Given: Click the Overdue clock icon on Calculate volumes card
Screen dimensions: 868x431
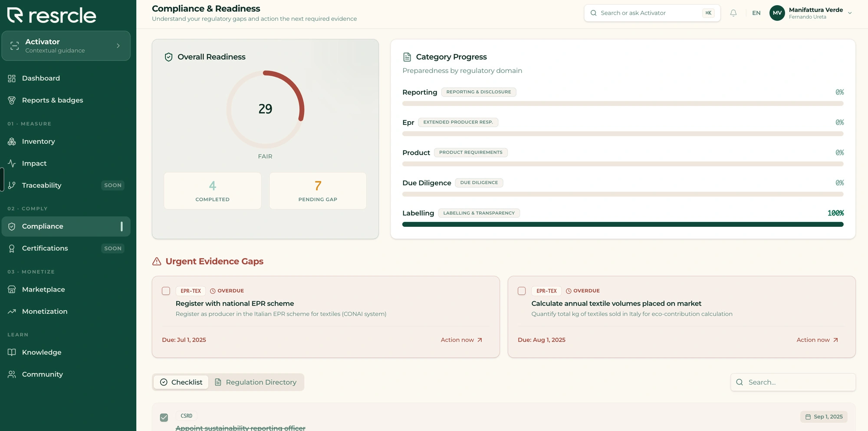Looking at the screenshot, I should tap(569, 291).
